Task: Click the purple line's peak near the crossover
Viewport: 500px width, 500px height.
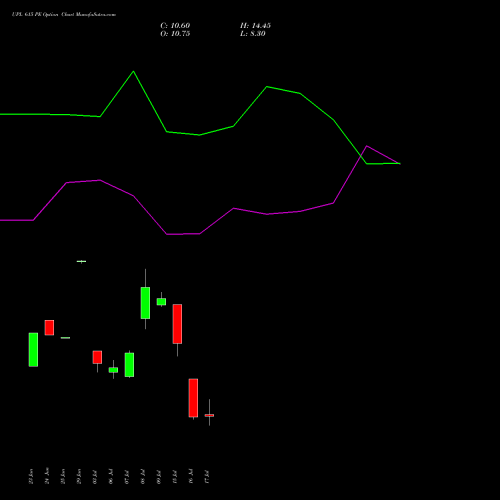Action: click(367, 146)
